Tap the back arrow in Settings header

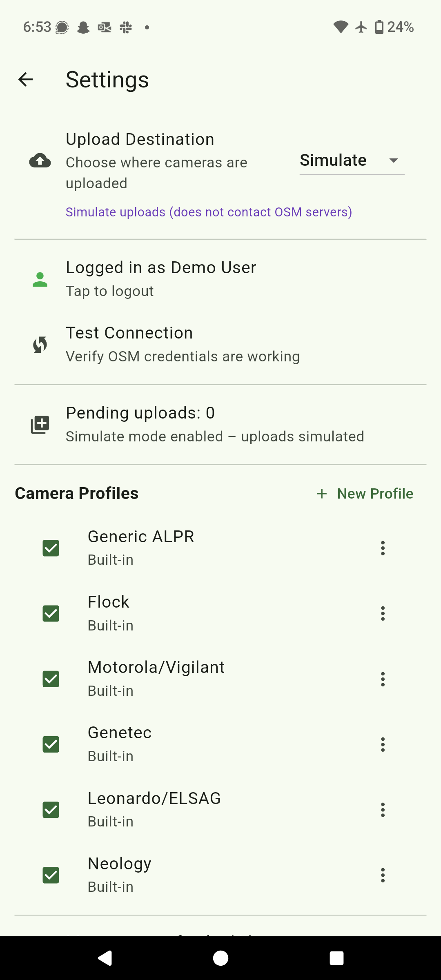click(25, 79)
